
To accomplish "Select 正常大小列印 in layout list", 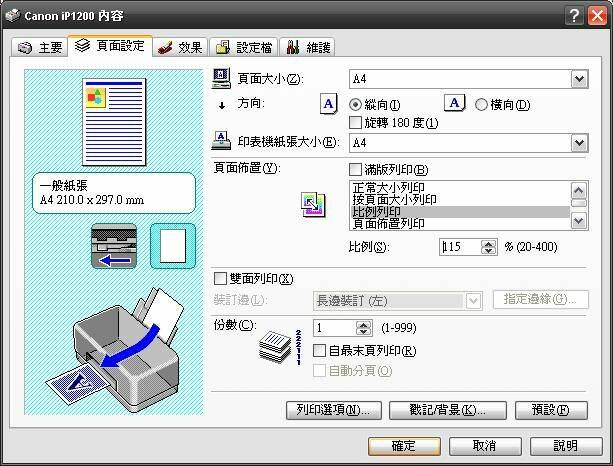I will point(460,187).
